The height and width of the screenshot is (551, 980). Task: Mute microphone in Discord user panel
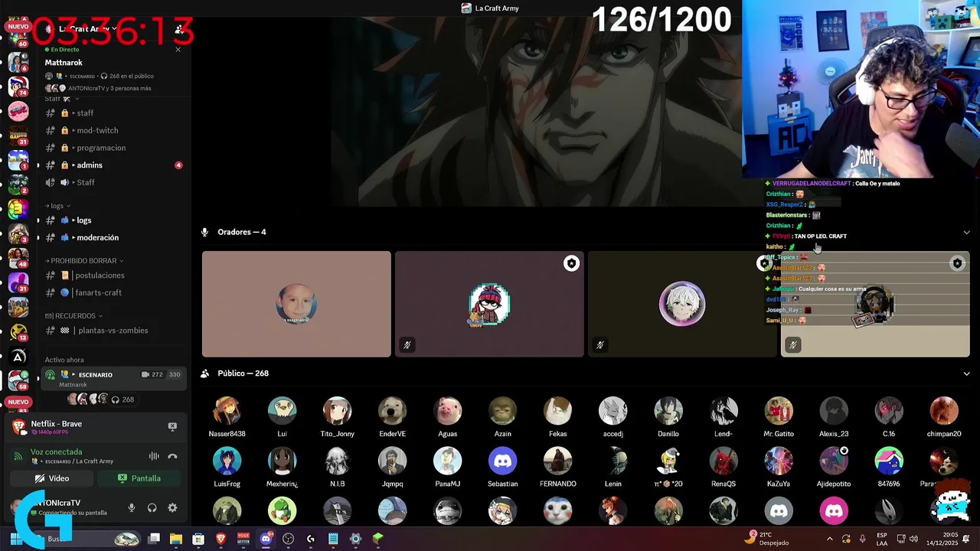[131, 507]
